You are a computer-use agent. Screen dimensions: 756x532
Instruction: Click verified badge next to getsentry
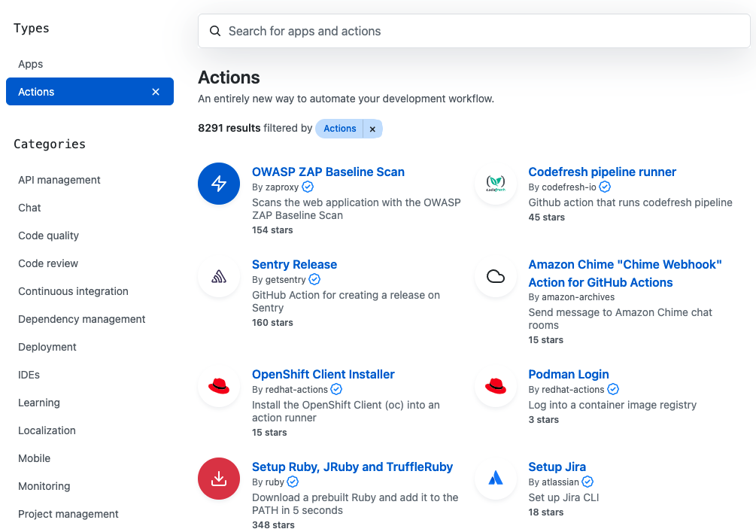pos(314,279)
